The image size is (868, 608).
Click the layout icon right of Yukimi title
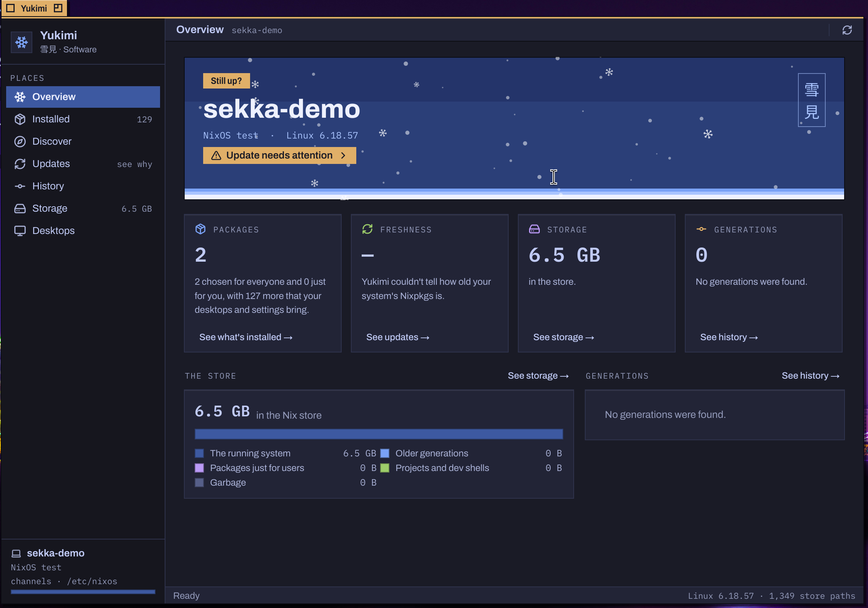pyautogui.click(x=58, y=8)
